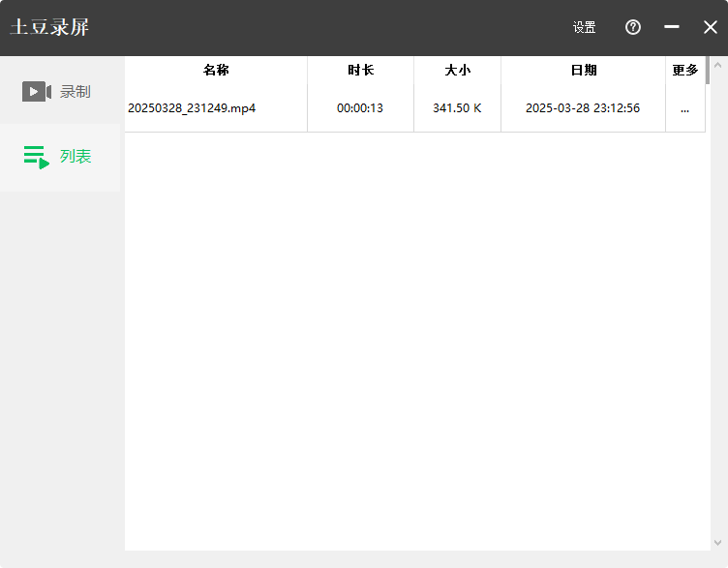Click the 大小 column header

click(457, 70)
